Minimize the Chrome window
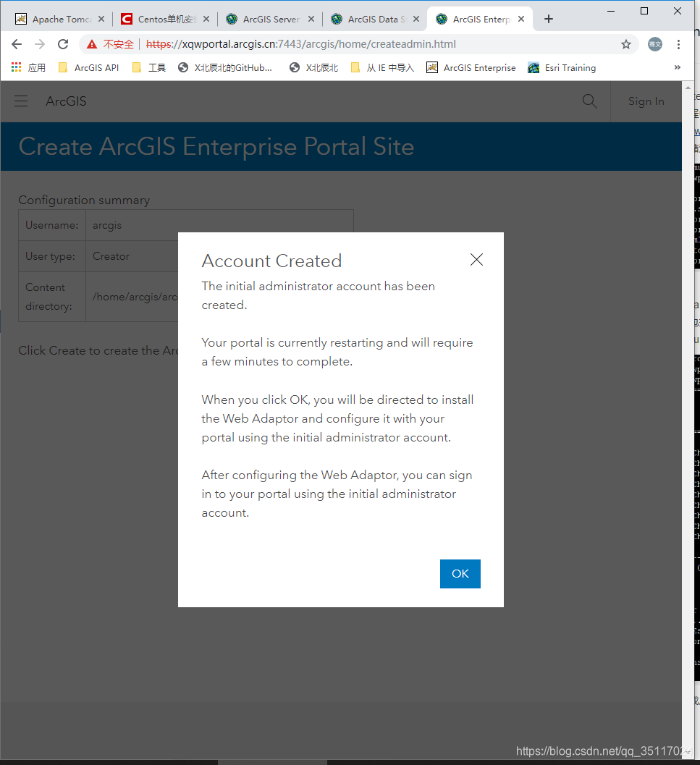 611,11
